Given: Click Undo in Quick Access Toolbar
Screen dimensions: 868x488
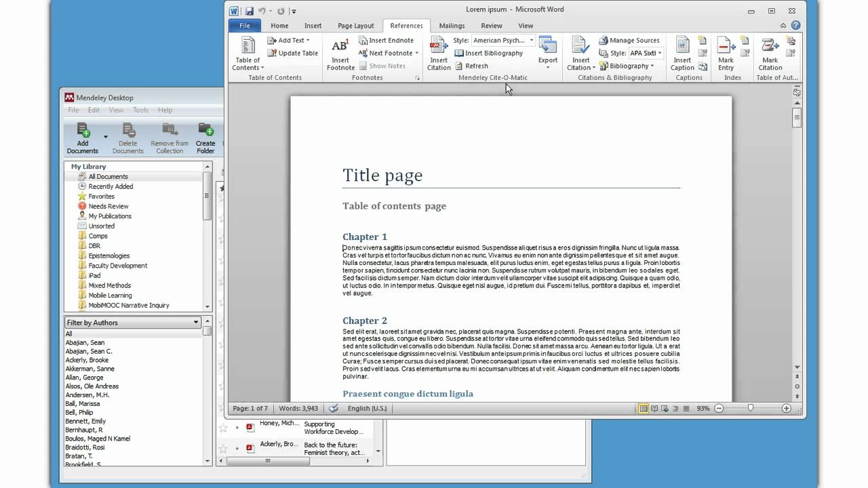Looking at the screenshot, I should (261, 10).
